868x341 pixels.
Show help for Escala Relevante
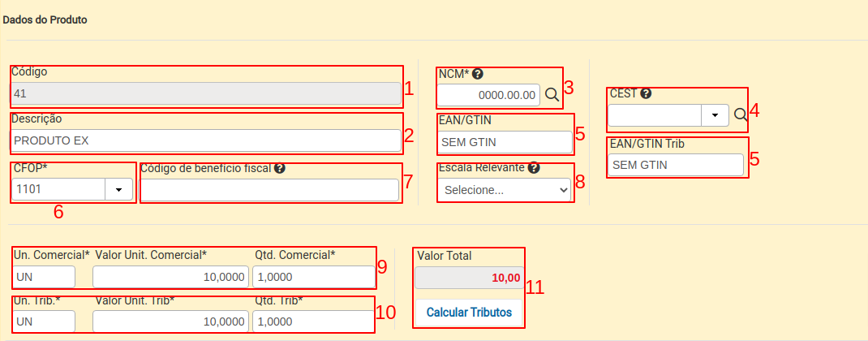[x=534, y=168]
